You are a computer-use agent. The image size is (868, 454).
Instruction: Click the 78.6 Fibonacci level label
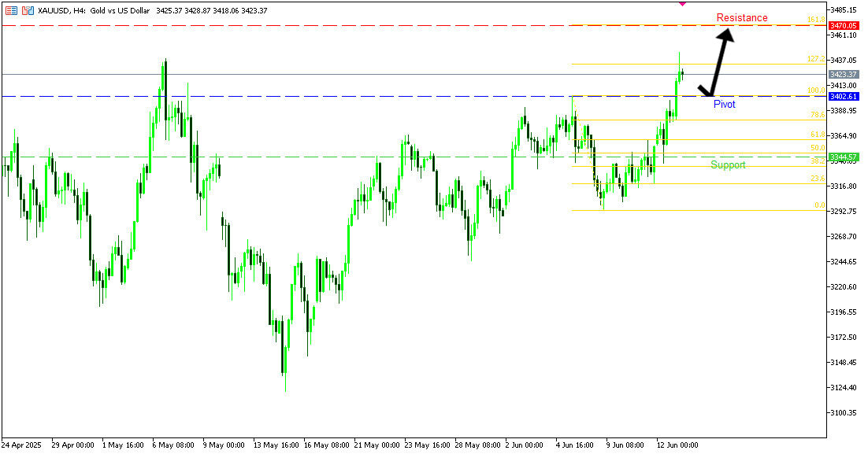(817, 115)
